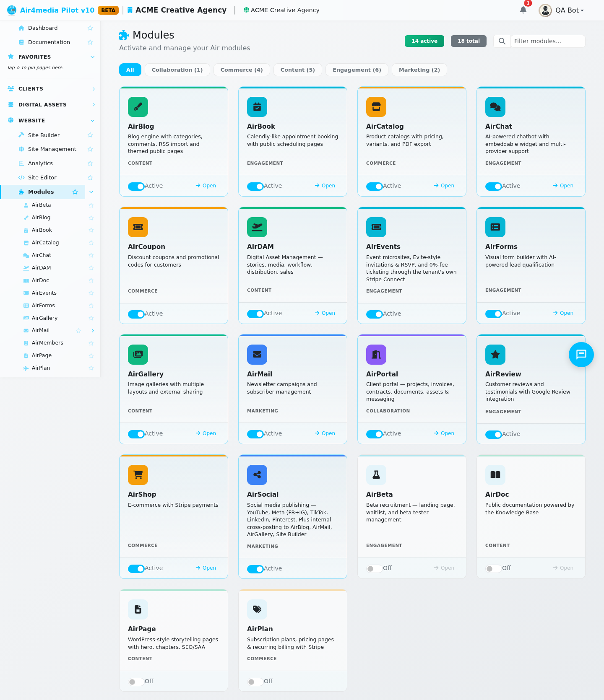Turn on the AirDoc module toggle
This screenshot has width=604, height=700.
[x=493, y=568]
